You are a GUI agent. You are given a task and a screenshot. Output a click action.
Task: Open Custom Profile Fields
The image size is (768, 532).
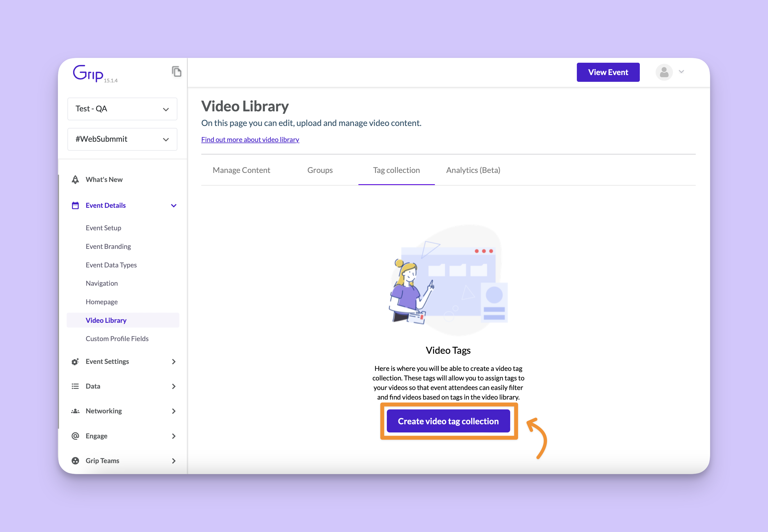point(117,339)
